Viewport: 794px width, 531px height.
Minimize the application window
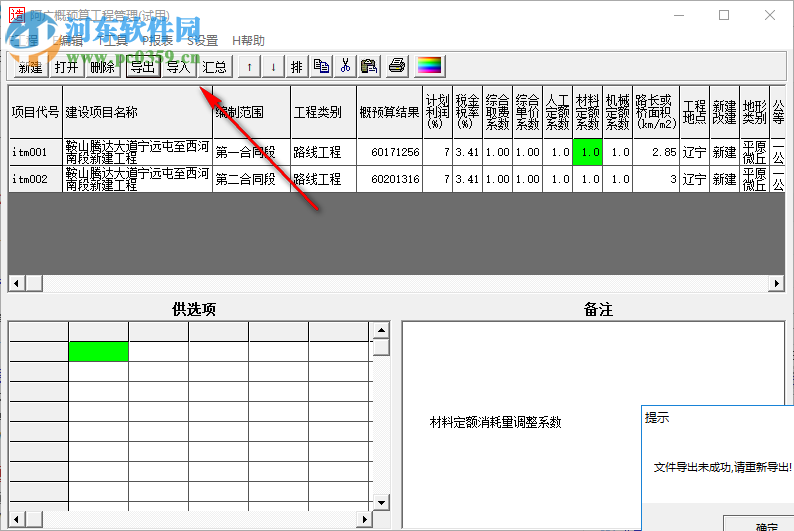click(679, 15)
